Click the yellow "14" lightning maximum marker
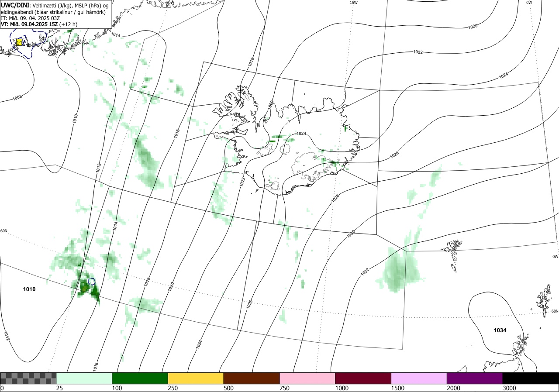Screen dimensions: 559x392 [x=19, y=42]
